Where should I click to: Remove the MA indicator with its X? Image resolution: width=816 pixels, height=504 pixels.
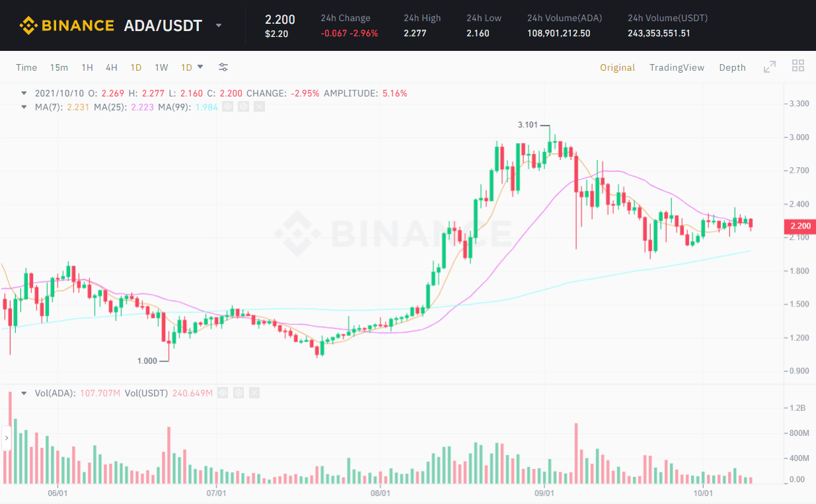259,106
